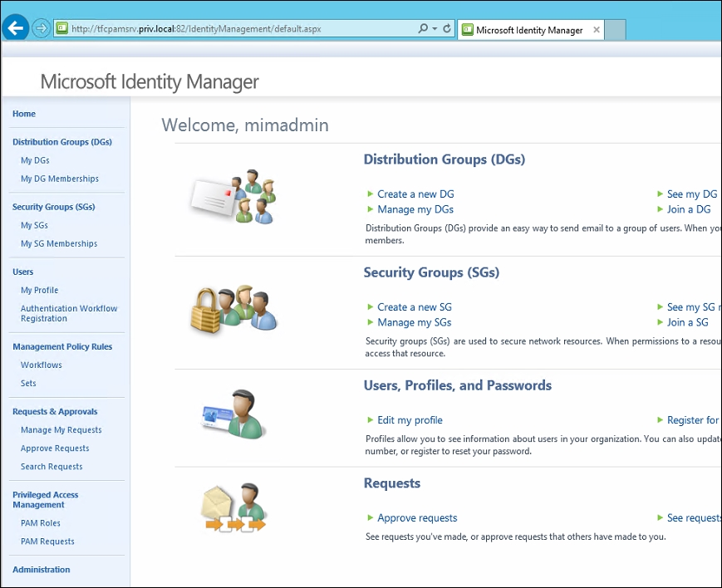Click See requests link in main pane
The height and width of the screenshot is (588, 722).
point(694,518)
